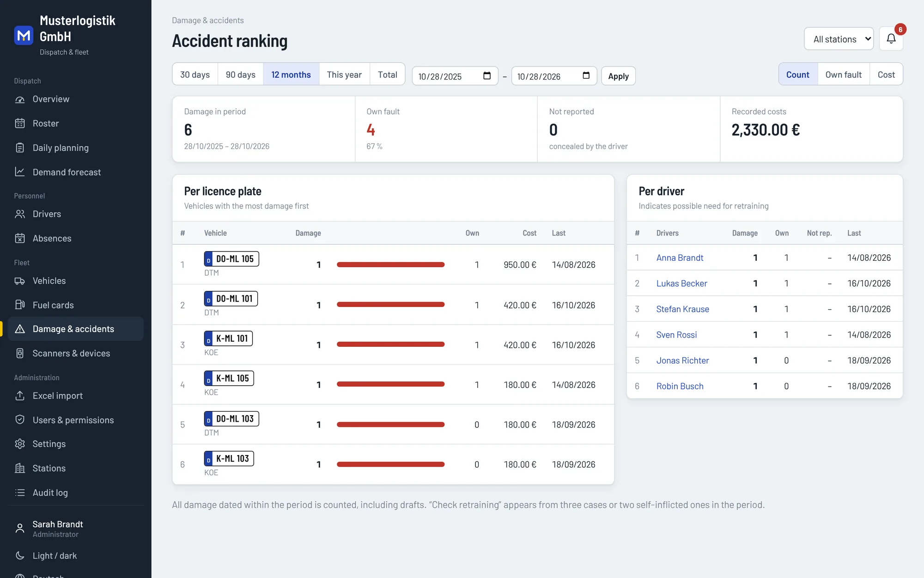Click the Overview gauge icon
Image resolution: width=924 pixels, height=578 pixels.
[x=20, y=99]
